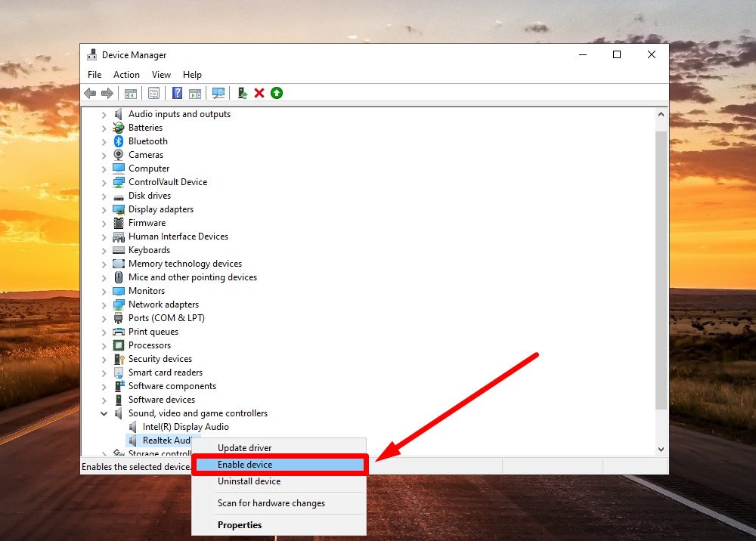Screen dimensions: 756x541
Task: Click the Firmware chip icon
Action: [119, 223]
